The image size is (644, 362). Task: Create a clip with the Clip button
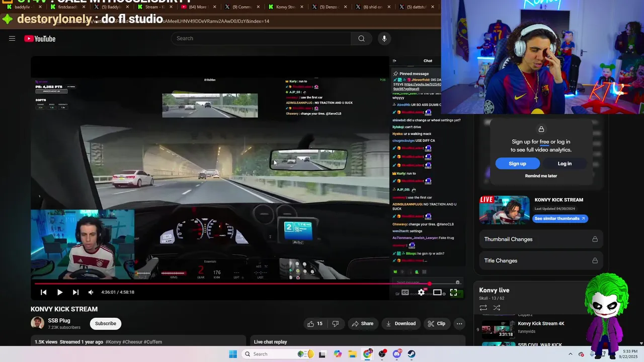click(x=436, y=324)
